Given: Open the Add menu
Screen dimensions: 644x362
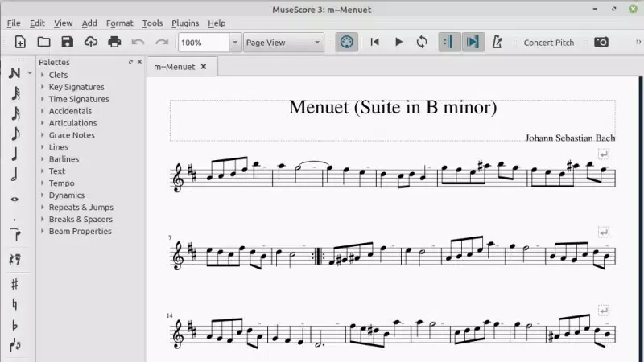Looking at the screenshot, I should (x=89, y=23).
